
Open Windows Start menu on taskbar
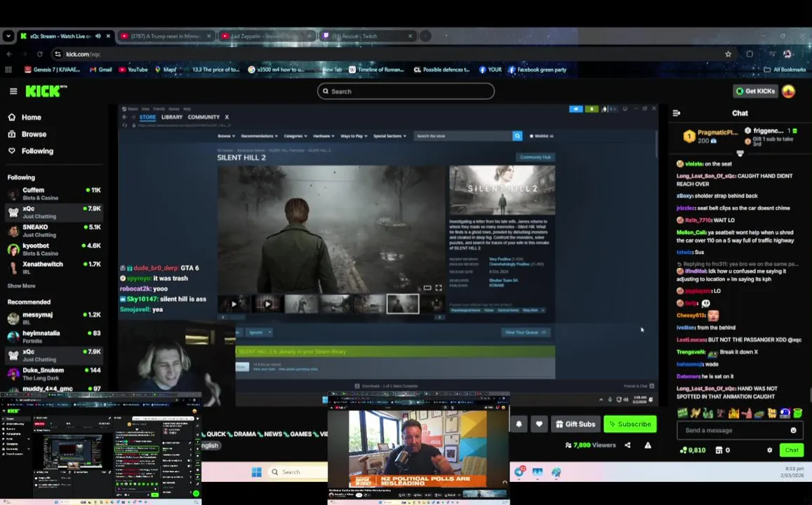click(256, 472)
